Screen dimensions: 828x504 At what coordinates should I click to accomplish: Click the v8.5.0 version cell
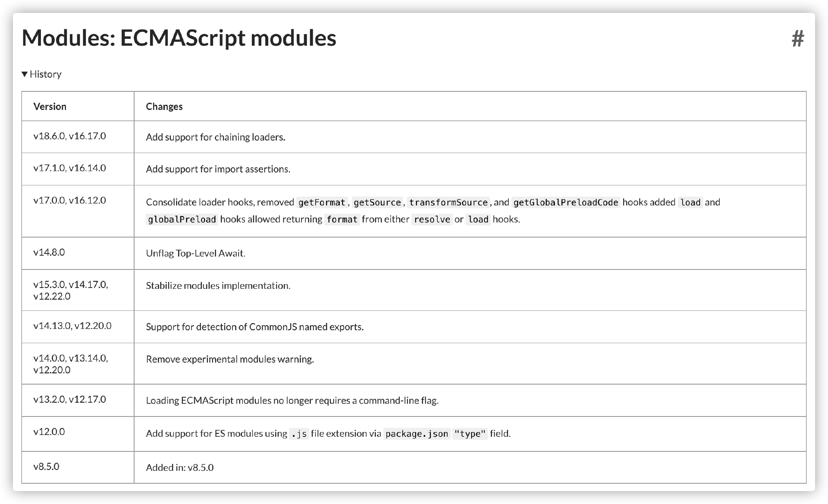click(x=46, y=466)
